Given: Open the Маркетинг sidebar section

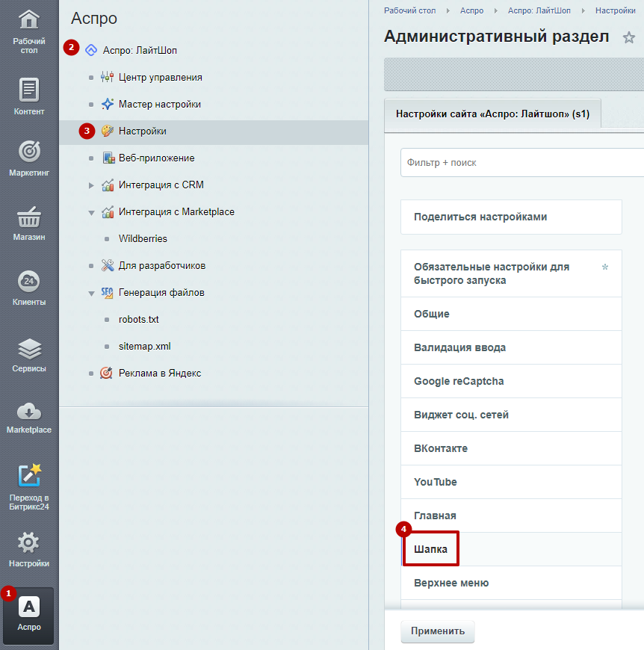Looking at the screenshot, I should [x=29, y=158].
